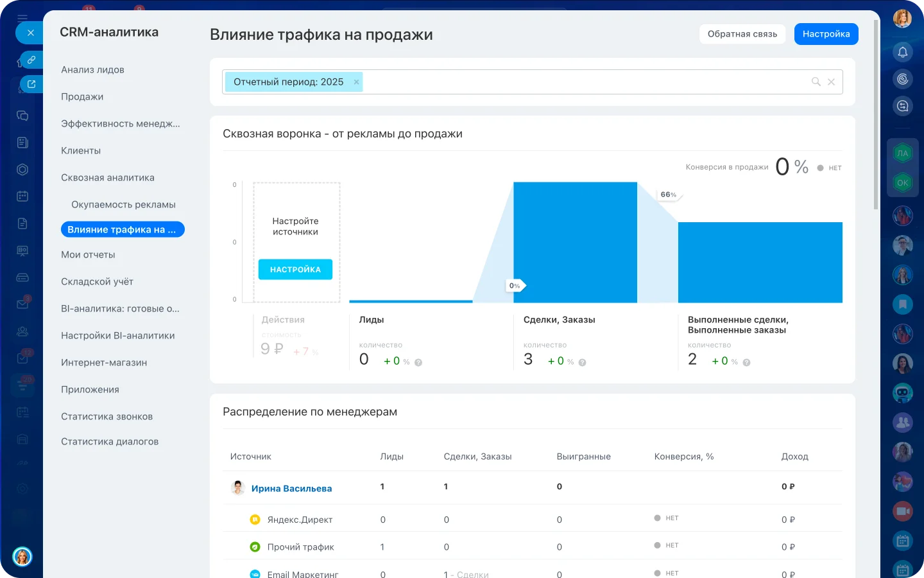Remove the 'Отчетный период: 2025' filter chip
The width and height of the screenshot is (924, 578).
point(356,82)
